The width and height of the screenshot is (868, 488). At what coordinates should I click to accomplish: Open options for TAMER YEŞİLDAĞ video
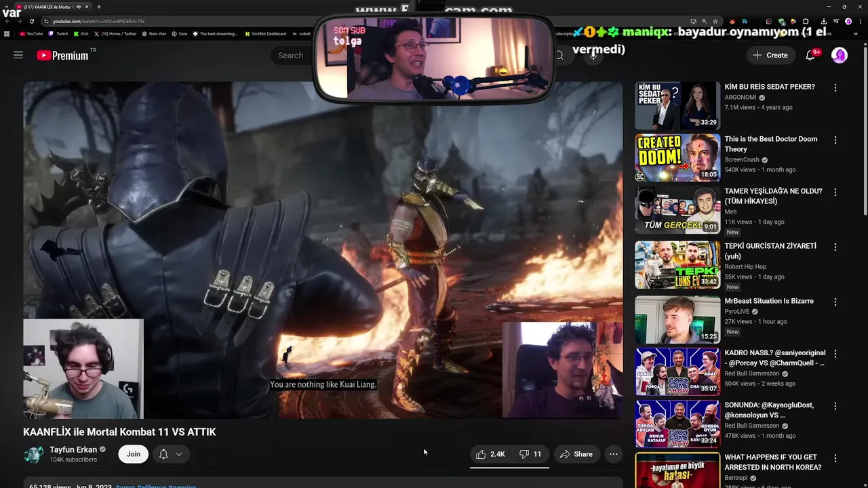835,192
